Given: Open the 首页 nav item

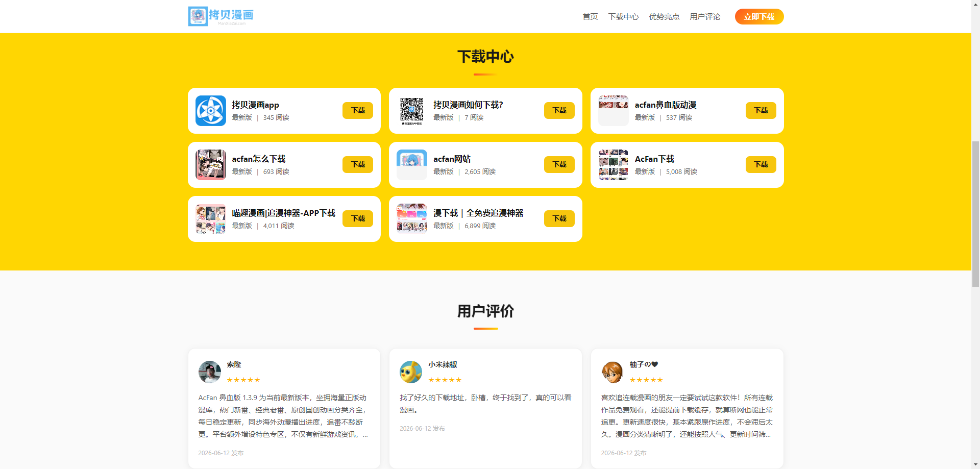Looking at the screenshot, I should 590,17.
